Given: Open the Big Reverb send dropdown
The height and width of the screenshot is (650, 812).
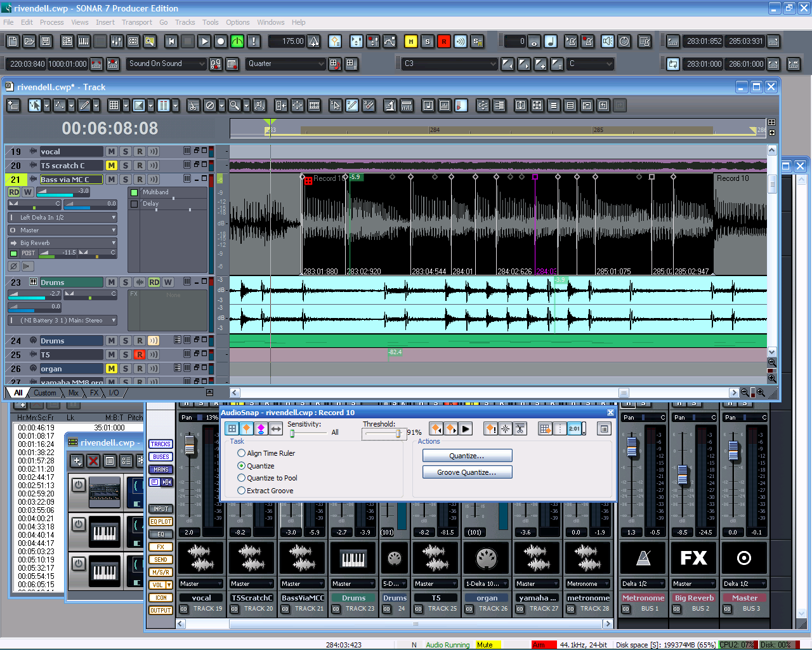Looking at the screenshot, I should (x=62, y=243).
